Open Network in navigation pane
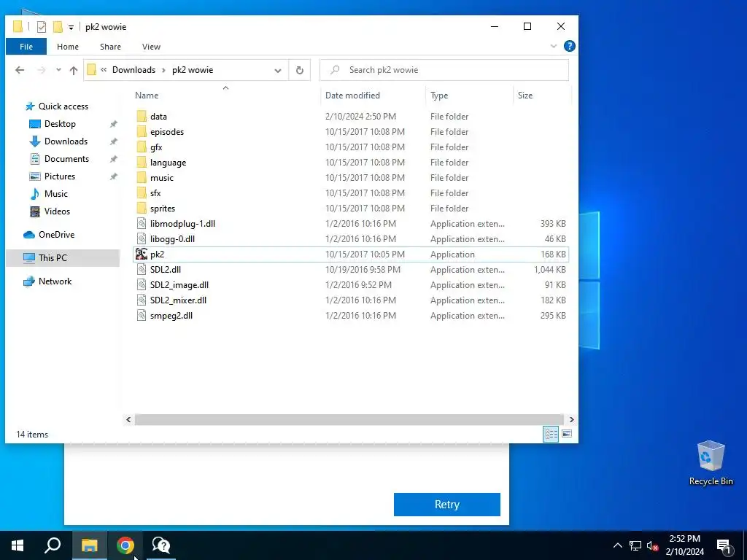Image resolution: width=747 pixels, height=560 pixels. (55, 281)
